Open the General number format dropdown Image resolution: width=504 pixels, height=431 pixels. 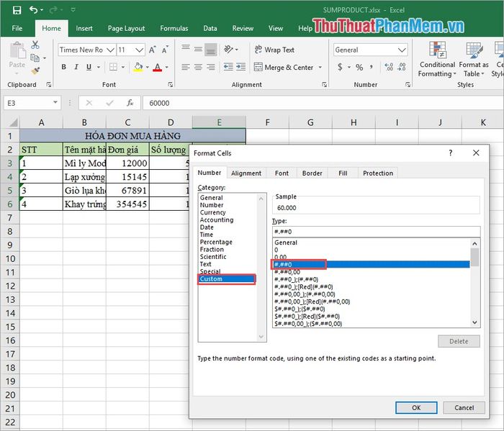[402, 50]
